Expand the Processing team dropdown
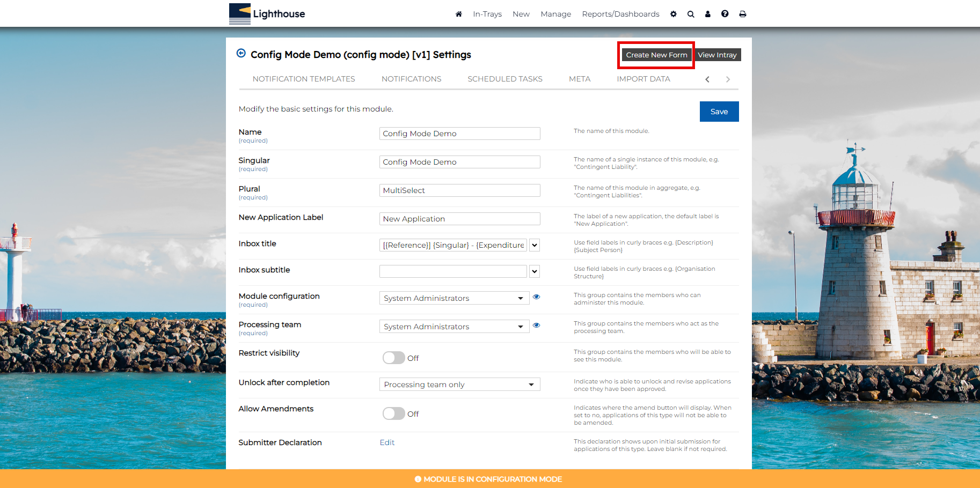980x488 pixels. point(454,327)
